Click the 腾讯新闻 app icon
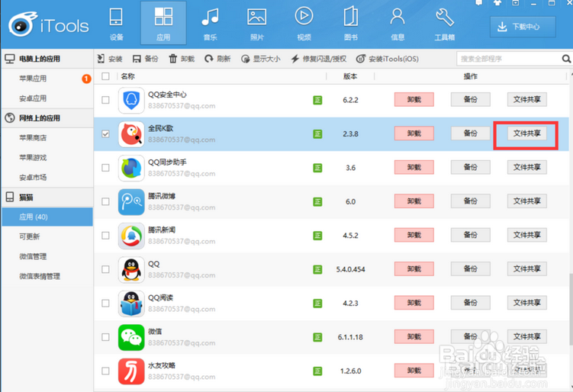 coord(131,236)
